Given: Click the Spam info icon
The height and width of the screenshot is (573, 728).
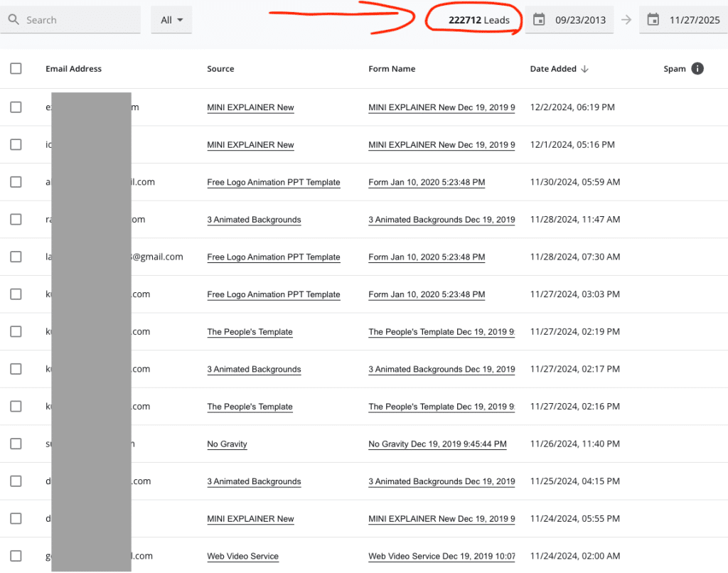Looking at the screenshot, I should click(x=697, y=69).
